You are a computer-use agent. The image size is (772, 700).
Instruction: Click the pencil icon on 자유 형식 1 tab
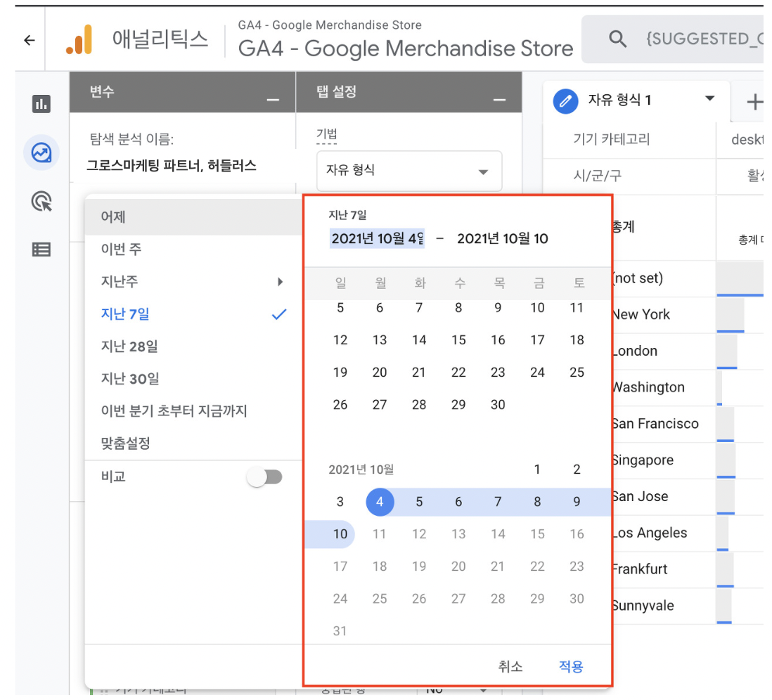[566, 101]
